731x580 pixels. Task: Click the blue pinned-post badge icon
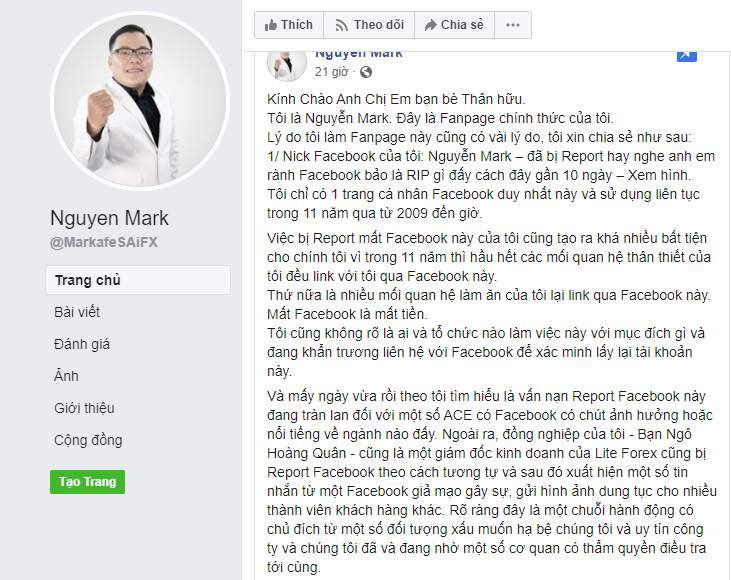687,55
